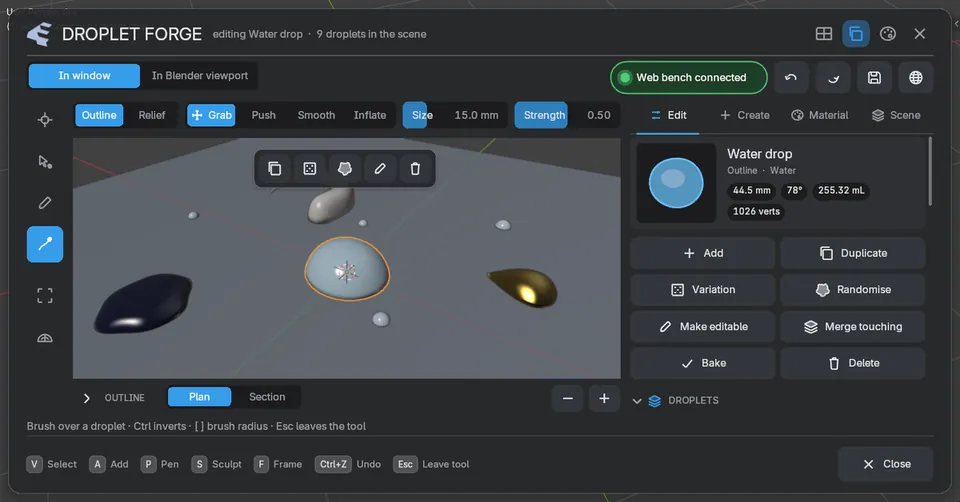Switch outline view to Section

coord(267,397)
